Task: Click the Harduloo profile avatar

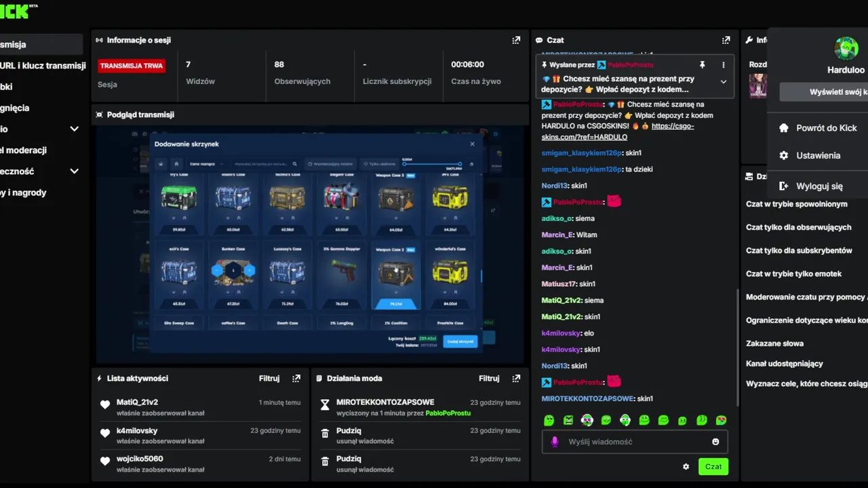Action: click(x=846, y=49)
